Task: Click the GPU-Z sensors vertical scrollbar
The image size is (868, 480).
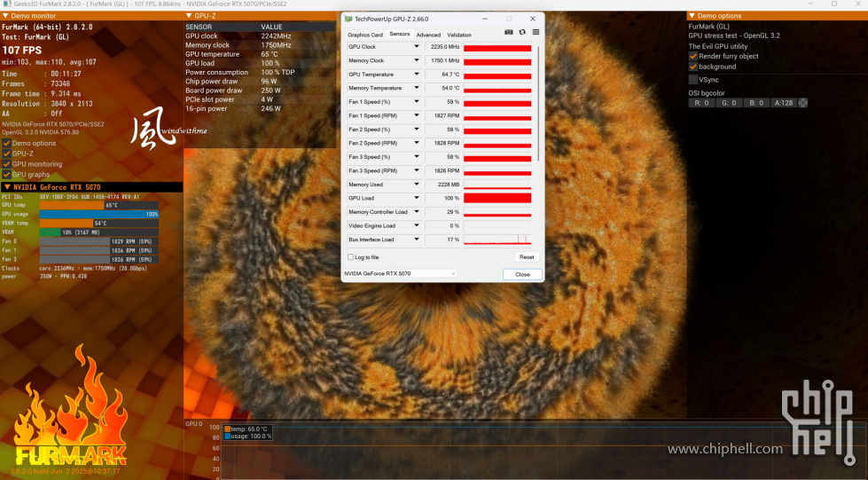Action: point(539,103)
